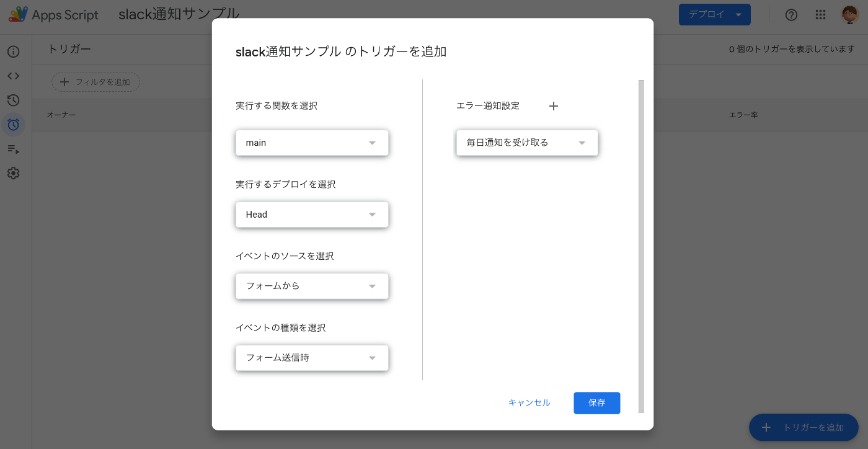Click the エラー通知設定 label
Viewport: 868px width, 449px height.
[x=488, y=106]
